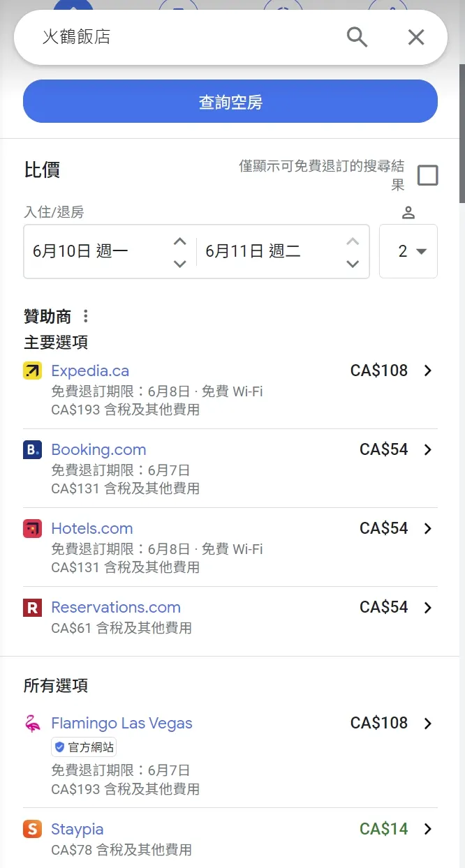Expand the Expedia.ca offer with its chevron
The height and width of the screenshot is (868, 465).
tap(427, 371)
